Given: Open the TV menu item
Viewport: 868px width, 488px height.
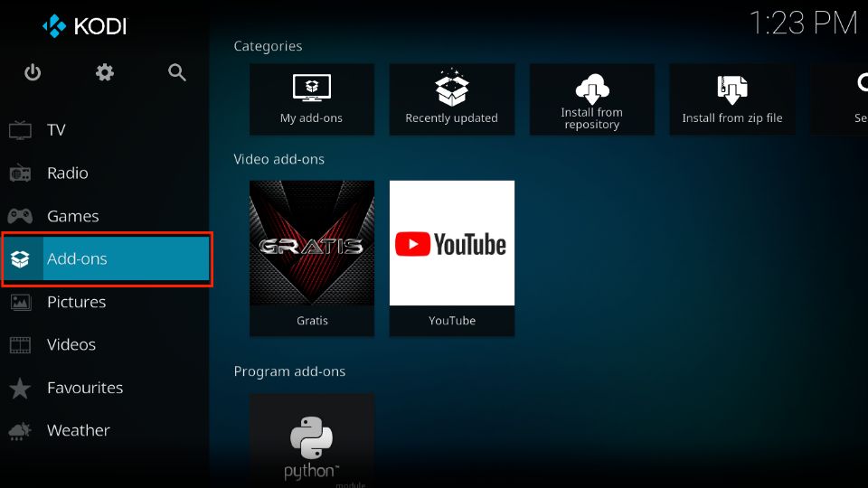Looking at the screenshot, I should point(105,130).
